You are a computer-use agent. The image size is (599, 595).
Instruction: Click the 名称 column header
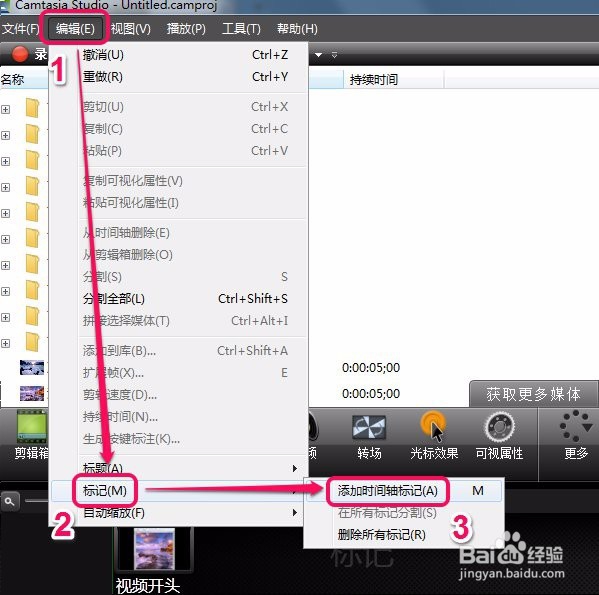[24, 79]
